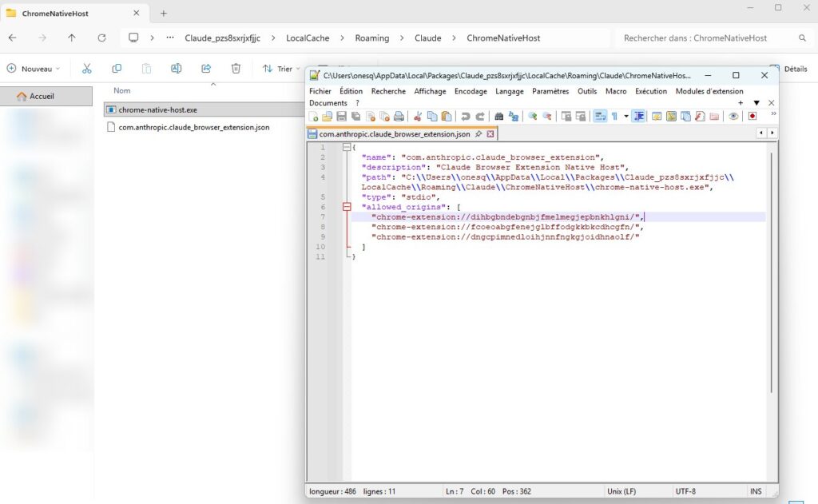Start macro recording with red dot icon
This screenshot has width=818, height=504.
752,117
